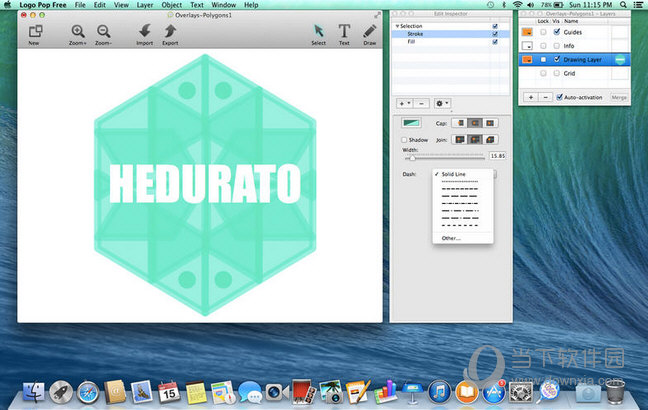
Task: Open Safari from the Dock
Action: click(x=88, y=393)
